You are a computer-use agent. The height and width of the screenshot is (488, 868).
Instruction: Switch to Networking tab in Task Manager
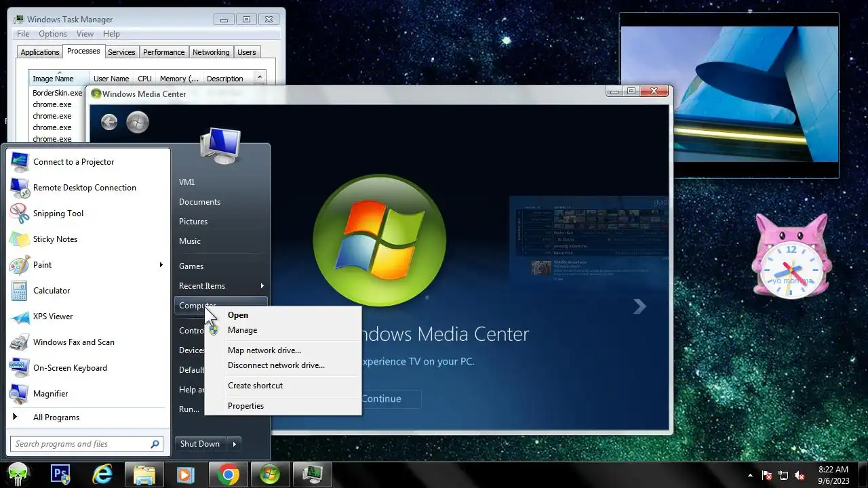(x=211, y=52)
